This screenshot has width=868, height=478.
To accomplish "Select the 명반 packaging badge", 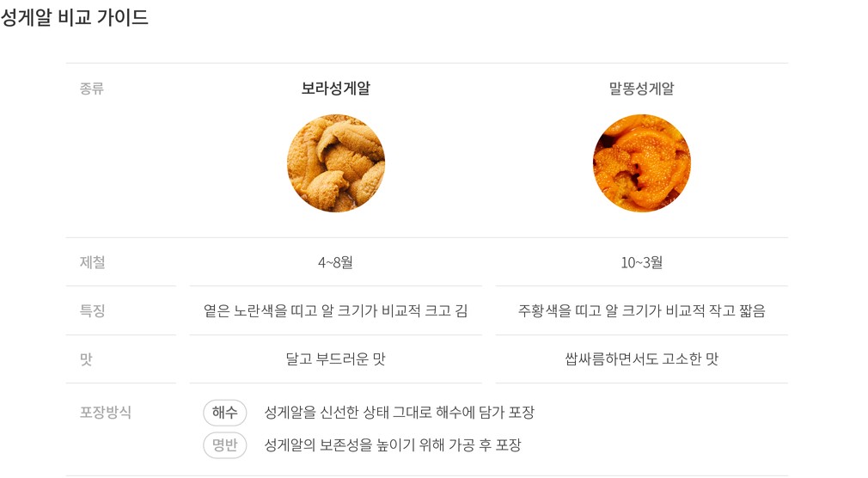I will [x=225, y=445].
